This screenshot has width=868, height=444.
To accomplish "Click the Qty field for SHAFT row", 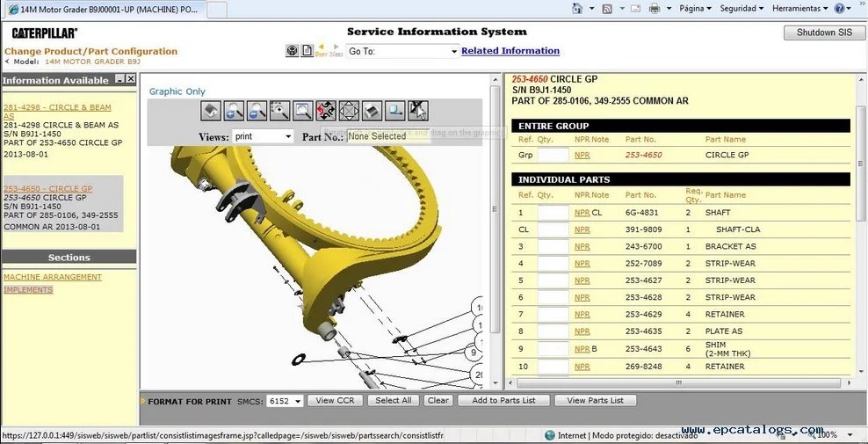I will pyautogui.click(x=553, y=213).
